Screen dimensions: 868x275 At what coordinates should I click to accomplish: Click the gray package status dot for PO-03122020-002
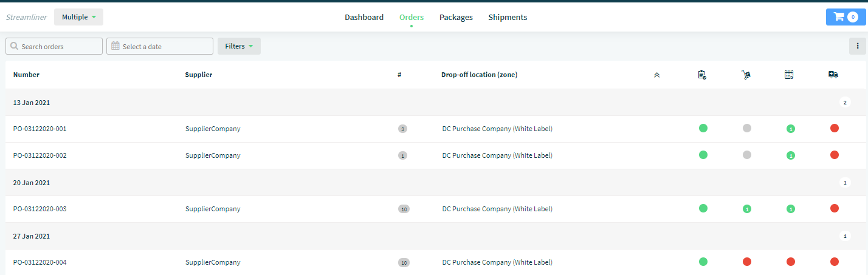[x=747, y=155]
